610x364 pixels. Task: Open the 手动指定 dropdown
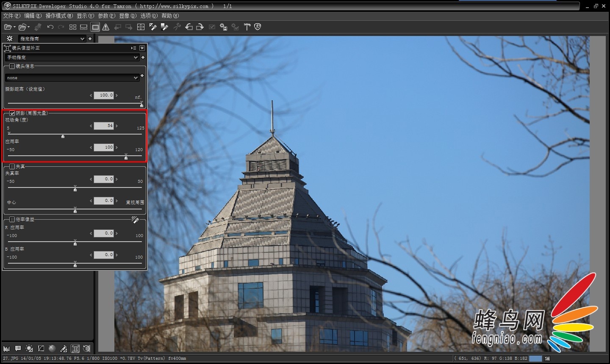[x=72, y=57]
